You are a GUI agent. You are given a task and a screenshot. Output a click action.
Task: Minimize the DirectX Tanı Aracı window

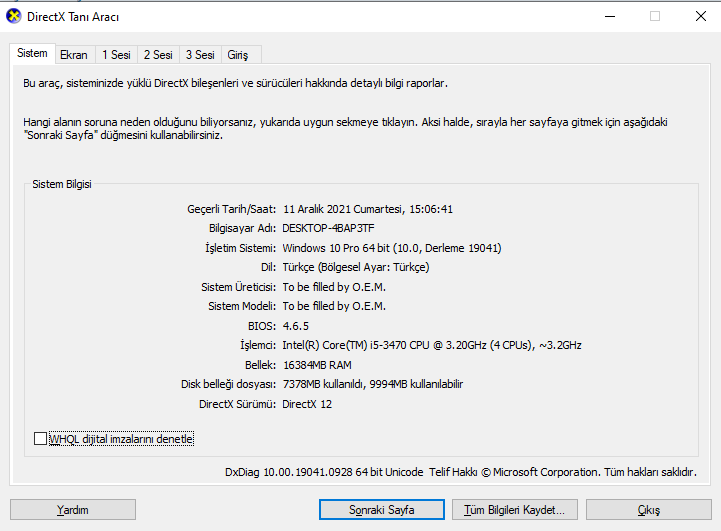click(609, 16)
